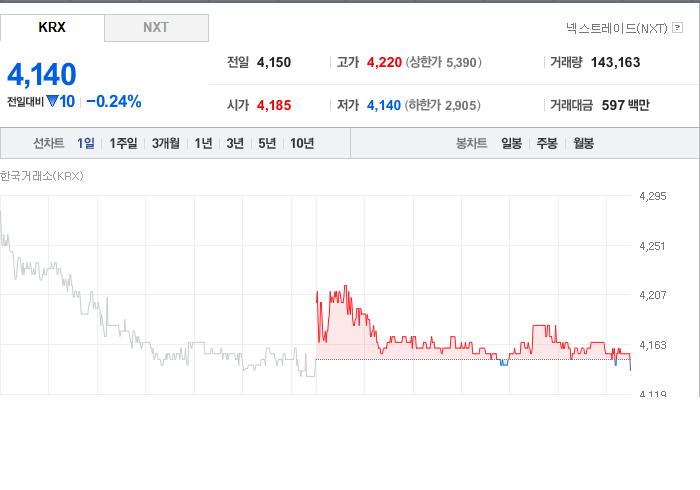Click the 4,295 axis label on chart
This screenshot has height=490, width=700.
click(653, 196)
